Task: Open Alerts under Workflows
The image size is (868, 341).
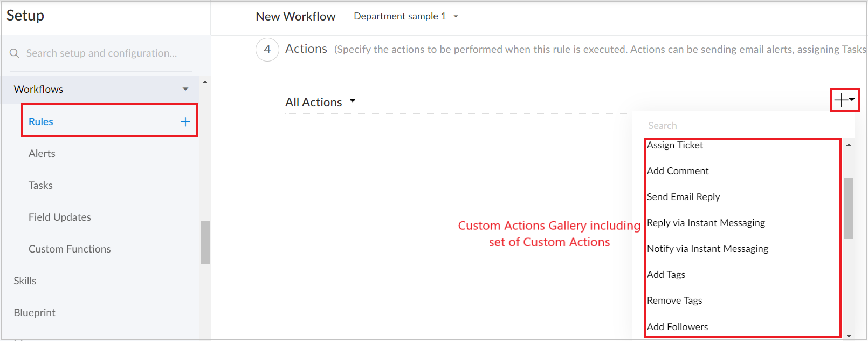Action: point(42,154)
